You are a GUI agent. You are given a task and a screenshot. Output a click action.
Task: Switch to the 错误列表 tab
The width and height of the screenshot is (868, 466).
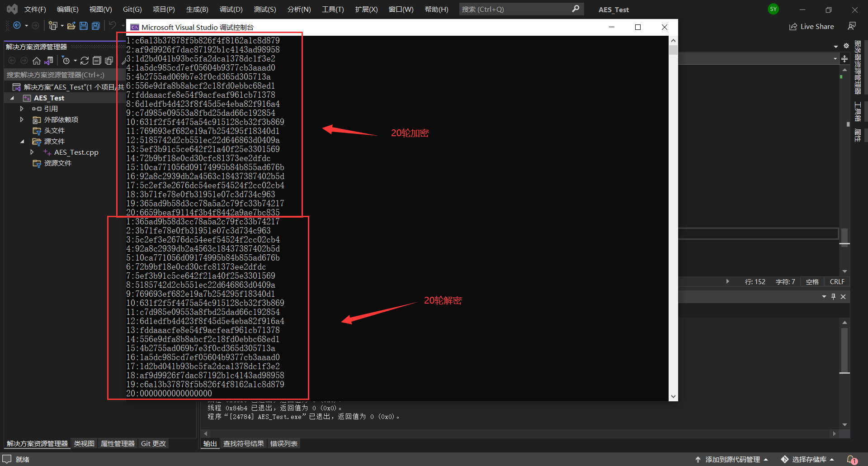[284, 443]
